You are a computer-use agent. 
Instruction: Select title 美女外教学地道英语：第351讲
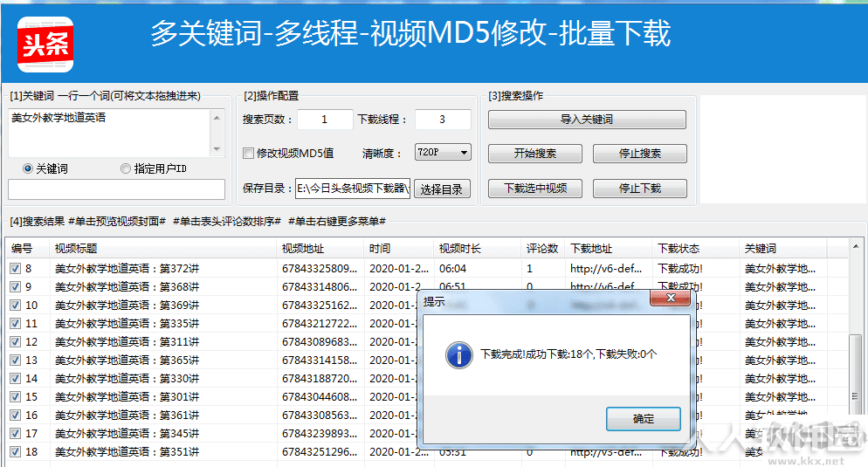coord(127,451)
